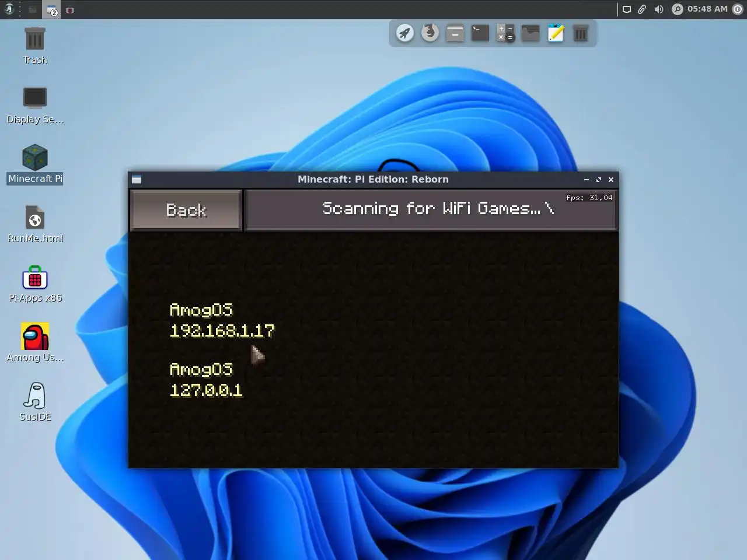Viewport: 747px width, 560px height.
Task: Go back using the Back button
Action: pos(186,210)
